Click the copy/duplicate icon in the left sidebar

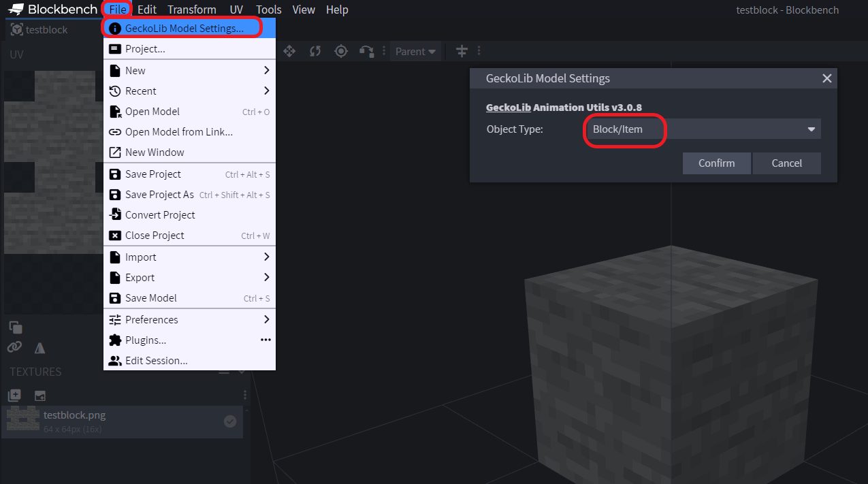14,327
